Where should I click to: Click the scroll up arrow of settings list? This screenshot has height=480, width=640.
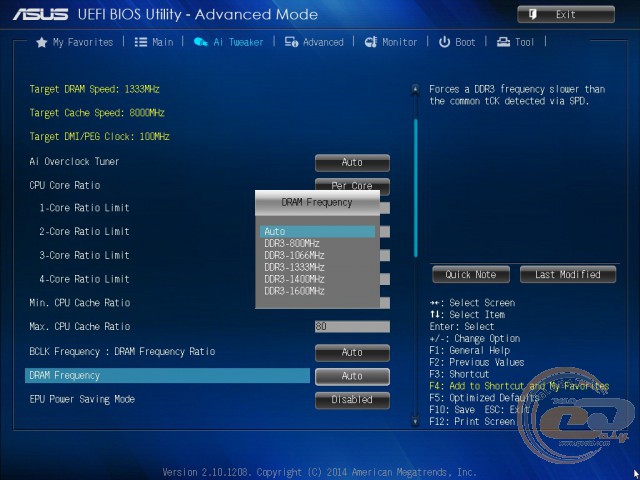tap(416, 88)
